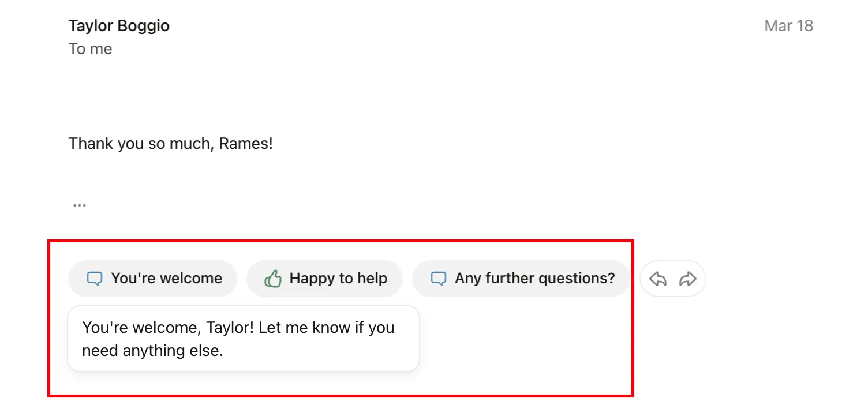This screenshot has height=420, width=868.
Task: Click the chat bubble icon beside Any further questions?
Action: coord(438,279)
